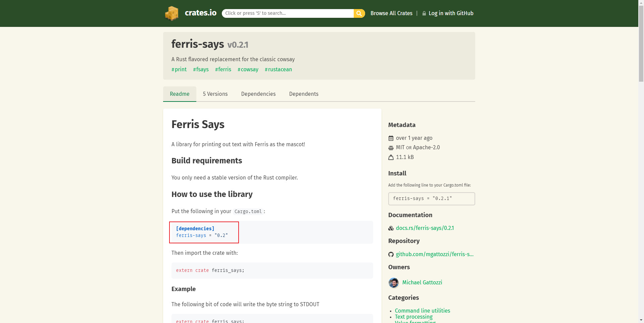Viewport: 644px width, 323px height.
Task: Click the package size weight icon
Action: (x=391, y=157)
